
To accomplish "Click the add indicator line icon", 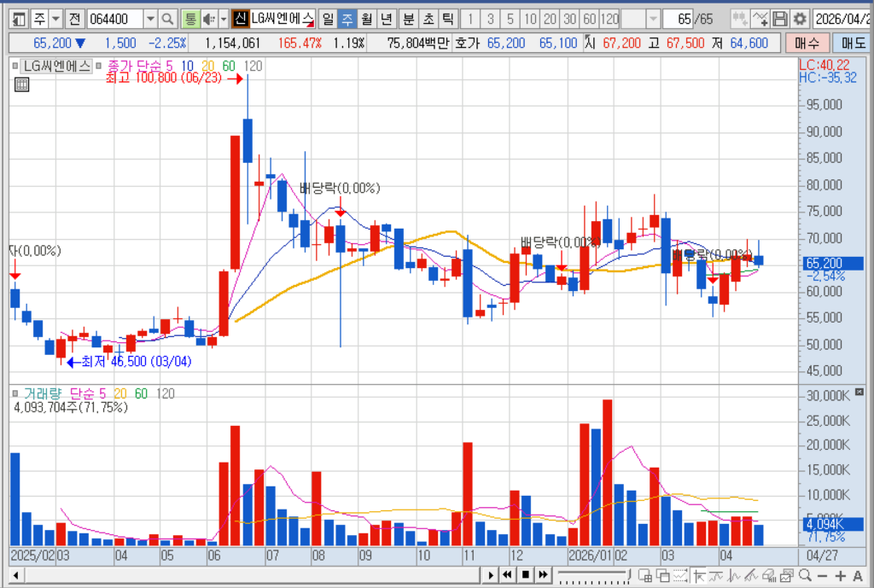I will point(760,20).
